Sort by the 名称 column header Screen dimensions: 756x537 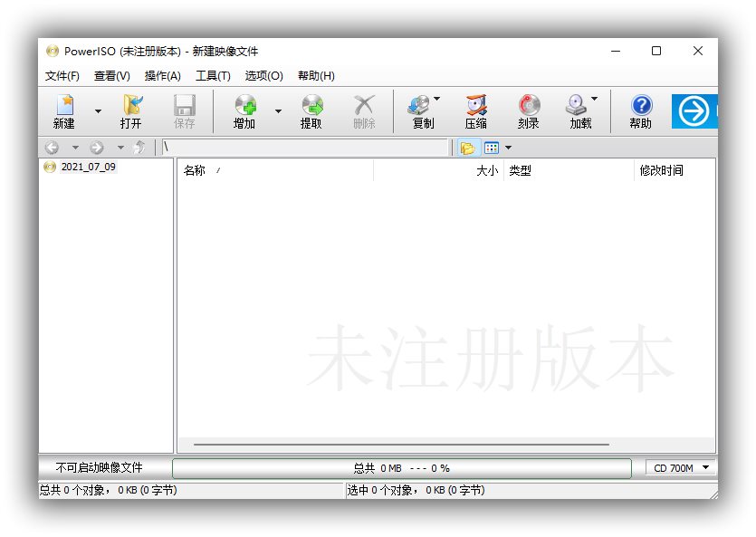coord(275,170)
